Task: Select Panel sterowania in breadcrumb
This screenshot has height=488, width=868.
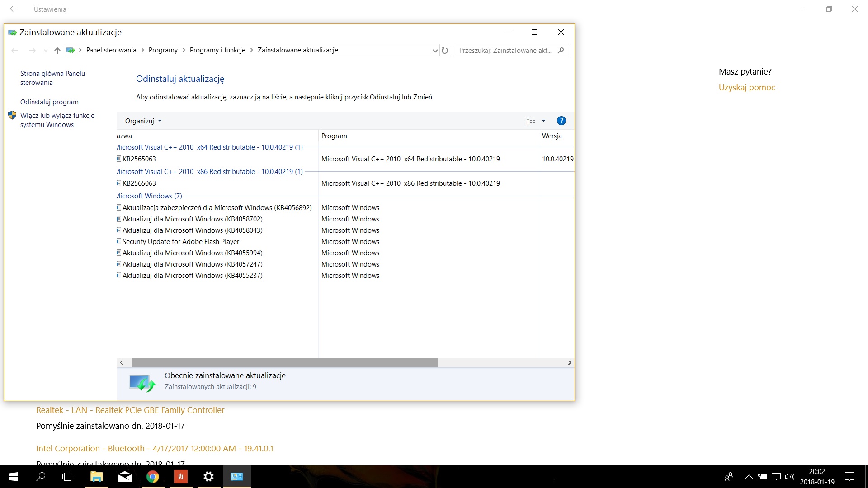Action: click(111, 50)
